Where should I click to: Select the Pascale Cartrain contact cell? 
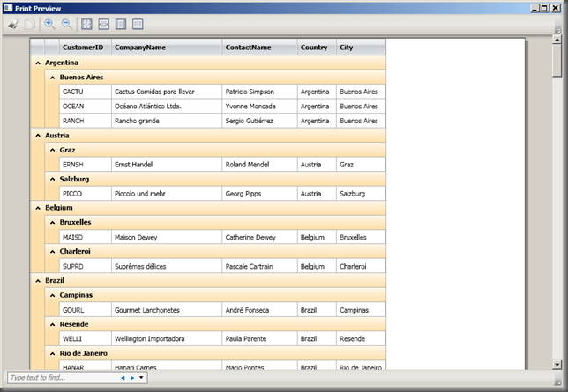pyautogui.click(x=259, y=266)
